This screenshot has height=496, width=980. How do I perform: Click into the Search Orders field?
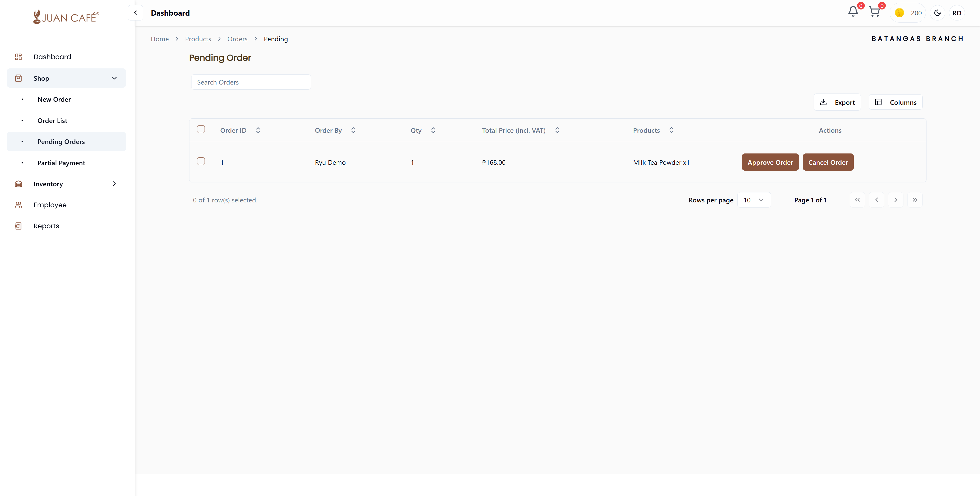click(x=251, y=82)
